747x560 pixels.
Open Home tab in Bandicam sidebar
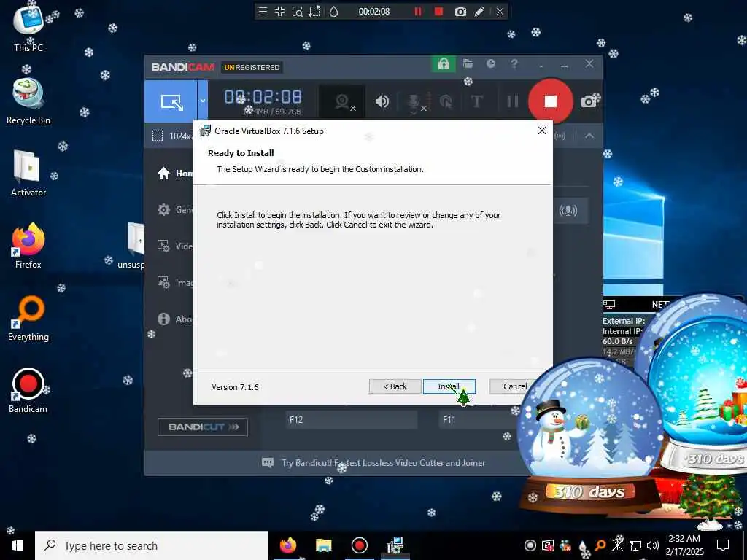tap(174, 174)
